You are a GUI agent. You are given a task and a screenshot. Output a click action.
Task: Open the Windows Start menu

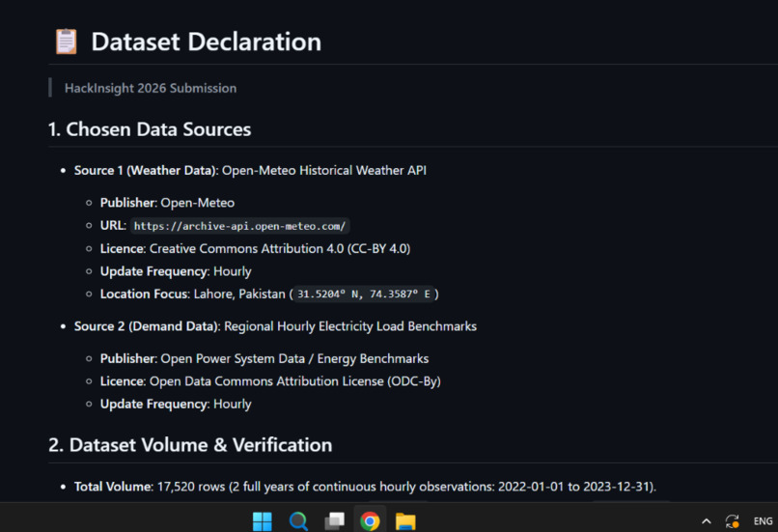[262, 521]
